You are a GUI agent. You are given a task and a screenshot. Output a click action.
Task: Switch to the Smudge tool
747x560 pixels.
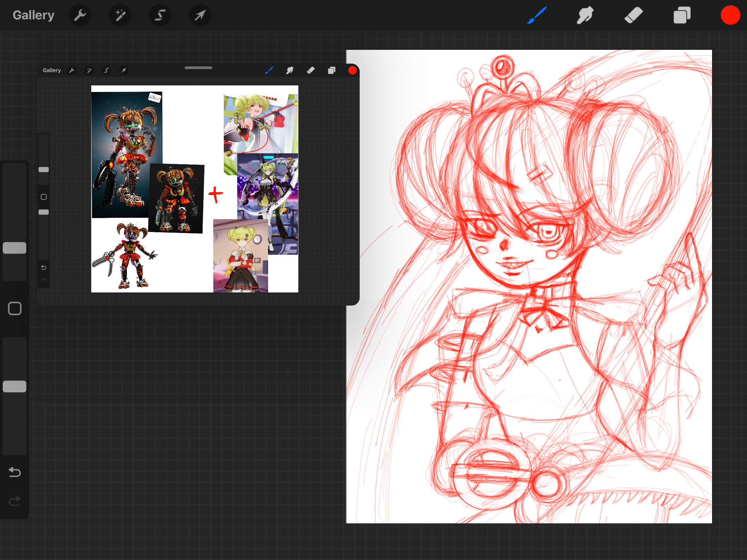pos(585,15)
